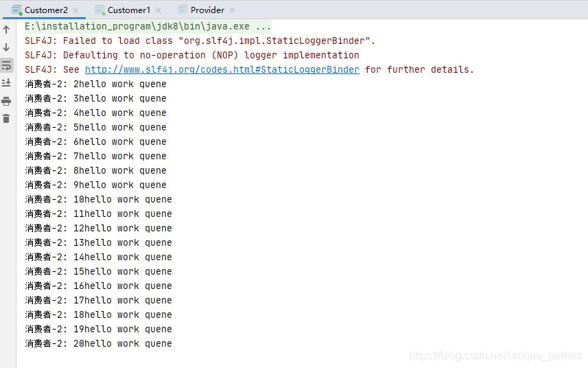
Task: Click the Customer2 tab run icon
Action: pyautogui.click(x=17, y=10)
